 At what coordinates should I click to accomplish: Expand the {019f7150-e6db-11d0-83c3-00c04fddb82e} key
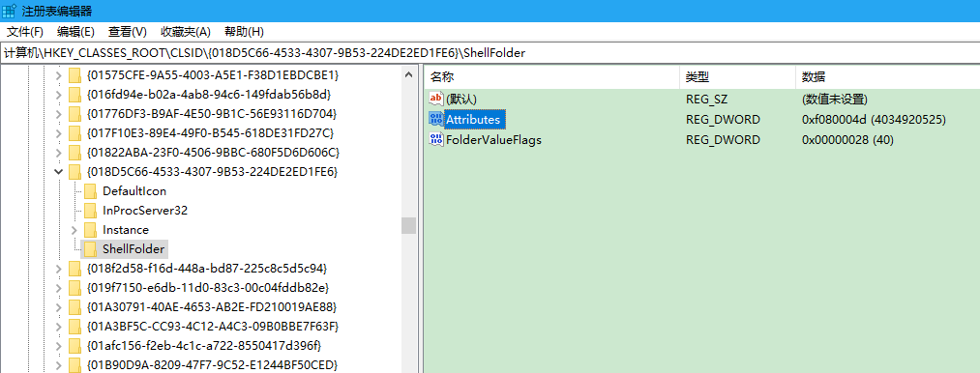click(x=58, y=288)
